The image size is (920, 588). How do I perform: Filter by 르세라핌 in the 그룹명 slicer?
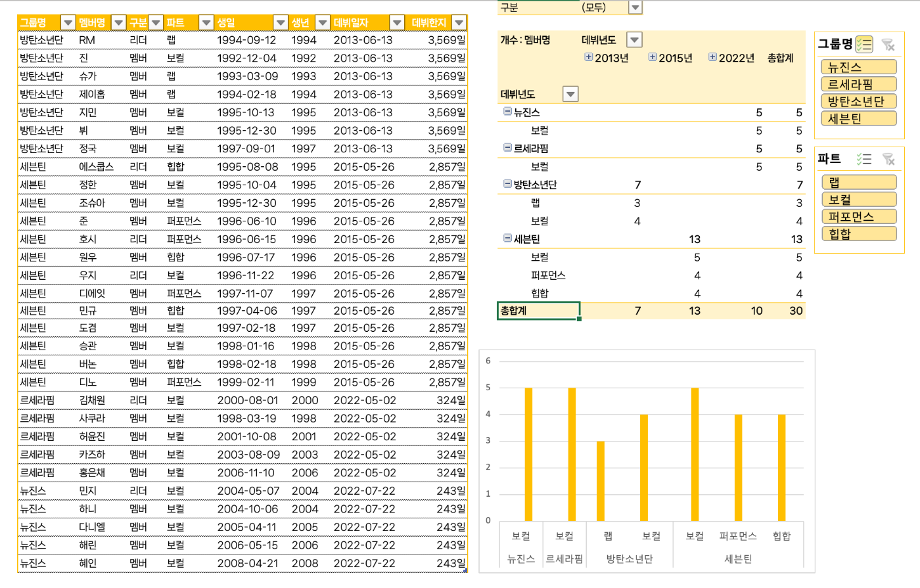(859, 84)
